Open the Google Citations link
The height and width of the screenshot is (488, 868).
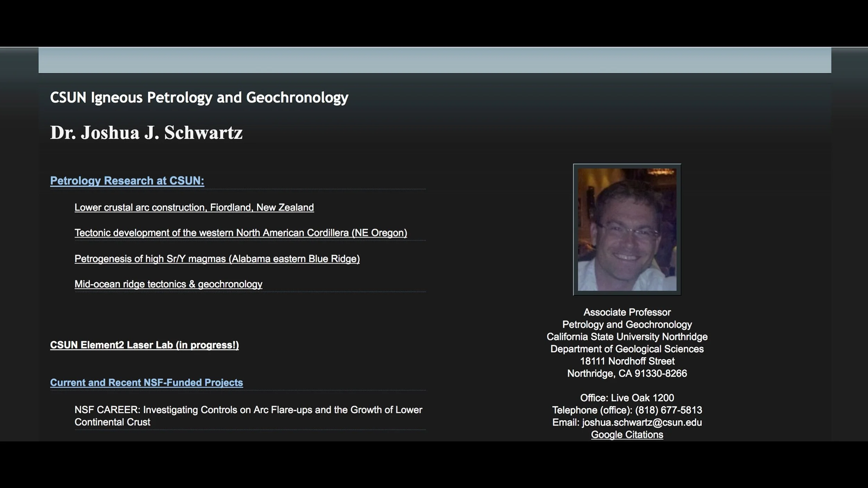tap(627, 435)
